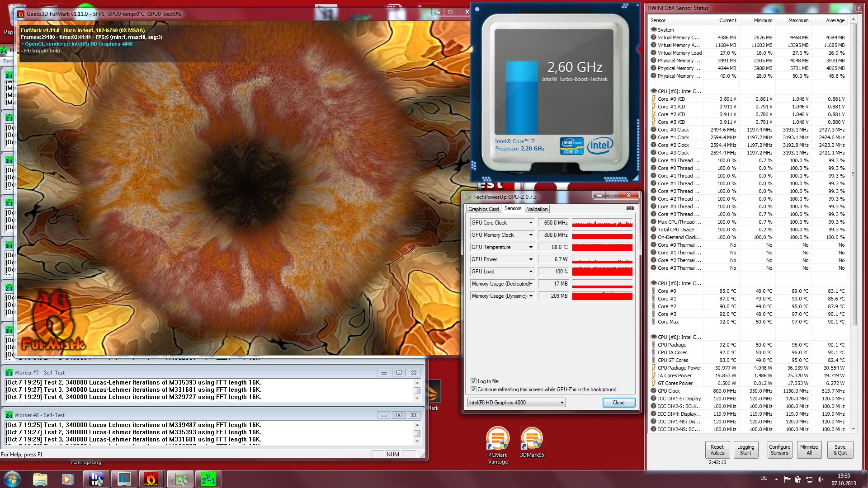Image resolution: width=868 pixels, height=488 pixels.
Task: Select the GT Cores Power row
Action: (748, 383)
